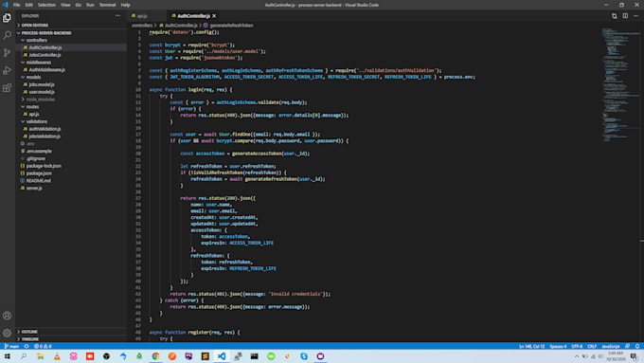Collapse the controllers folder

(37, 41)
